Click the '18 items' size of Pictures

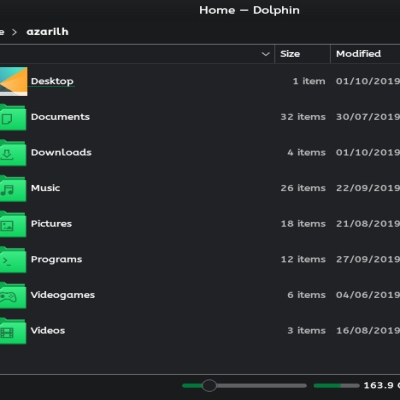point(303,224)
